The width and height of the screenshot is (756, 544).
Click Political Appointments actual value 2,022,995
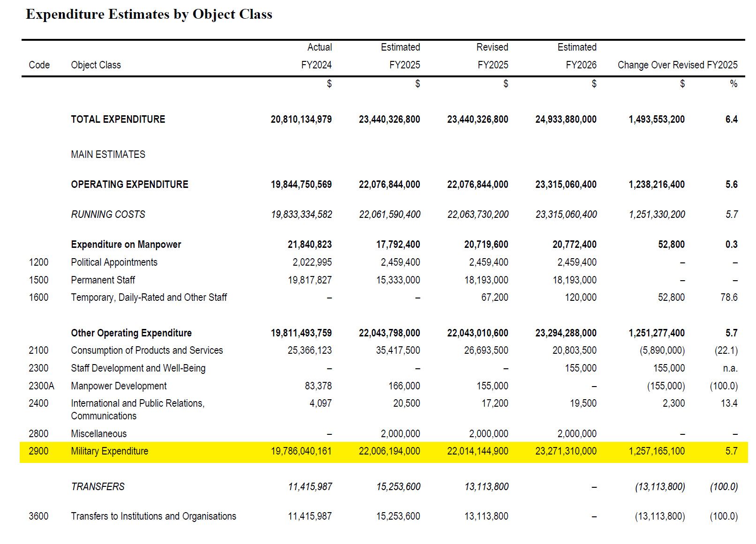point(312,262)
